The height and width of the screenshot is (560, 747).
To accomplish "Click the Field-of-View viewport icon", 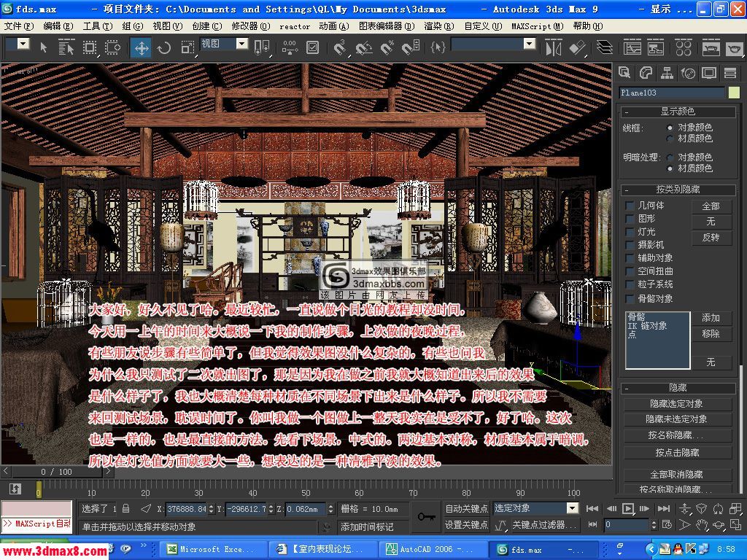I will coord(684,525).
